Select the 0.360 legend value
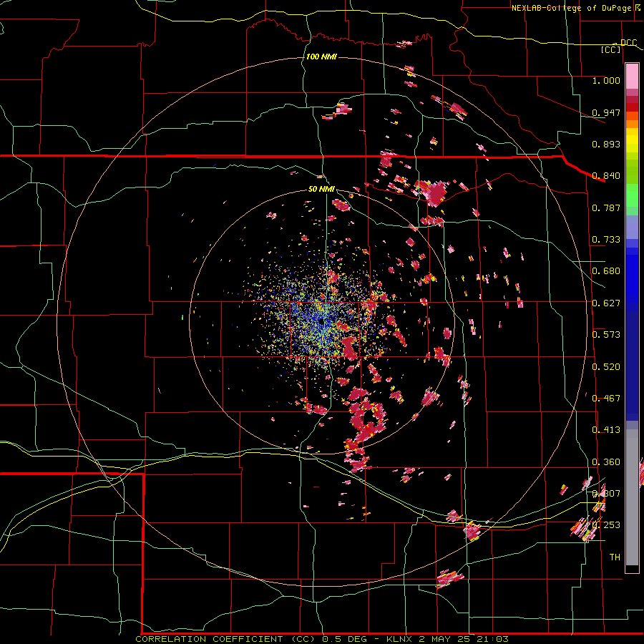Screen dimensions: 644x644 tap(606, 462)
